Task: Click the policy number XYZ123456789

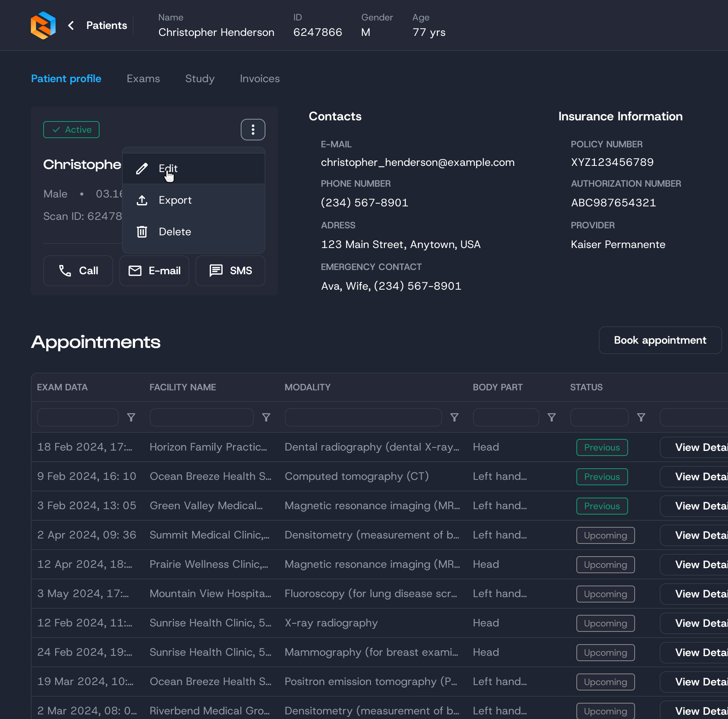Action: click(612, 162)
